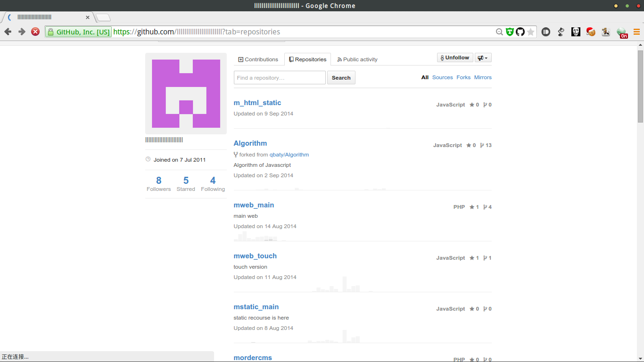
Task: View the 4 Following list
Action: coord(213,183)
